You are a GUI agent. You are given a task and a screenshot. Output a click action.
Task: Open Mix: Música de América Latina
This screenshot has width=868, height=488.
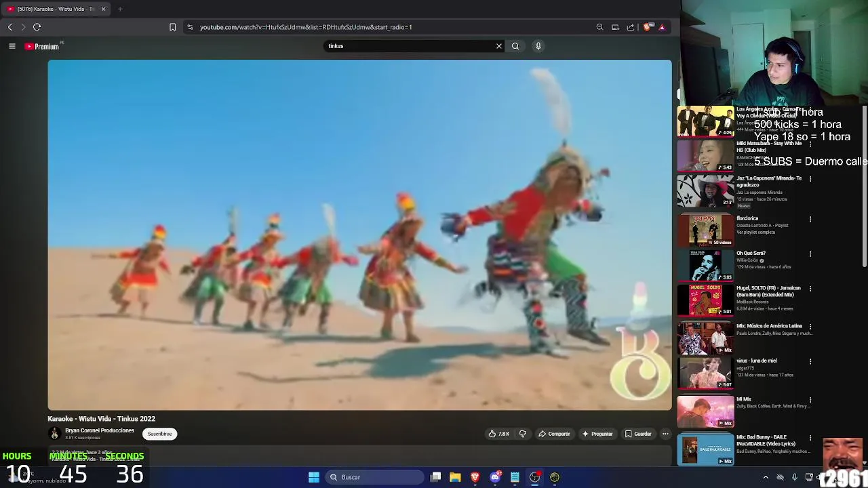pyautogui.click(x=769, y=326)
